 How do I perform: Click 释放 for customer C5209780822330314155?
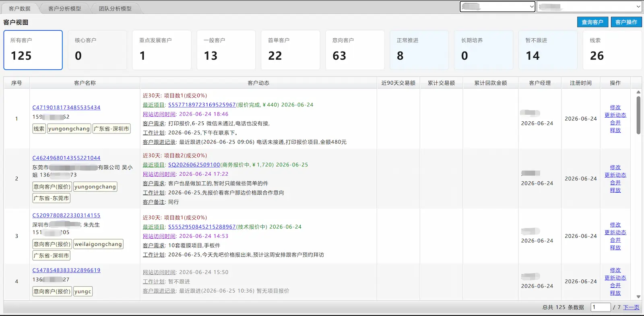615,248
